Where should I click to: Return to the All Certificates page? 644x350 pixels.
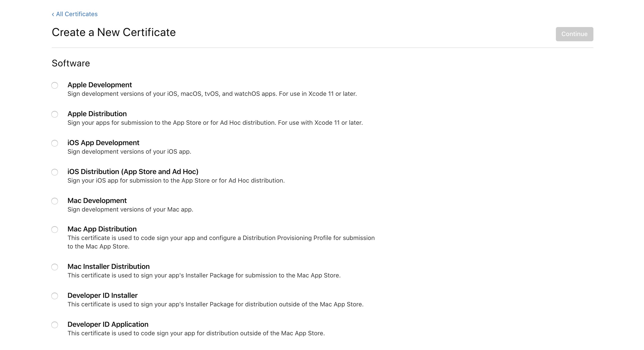click(x=77, y=14)
